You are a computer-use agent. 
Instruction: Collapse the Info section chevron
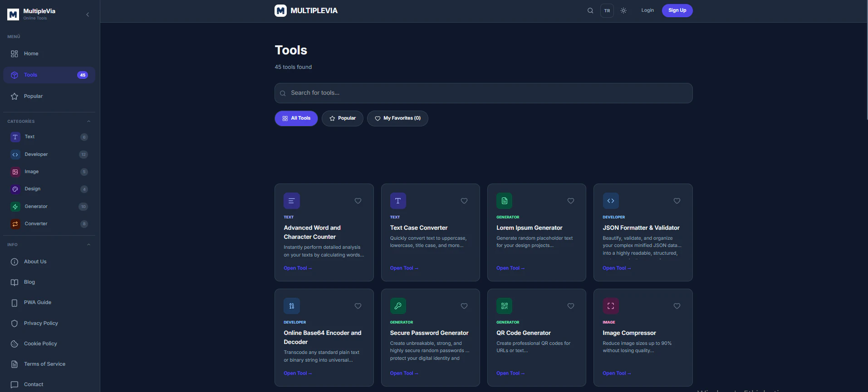[x=88, y=245]
